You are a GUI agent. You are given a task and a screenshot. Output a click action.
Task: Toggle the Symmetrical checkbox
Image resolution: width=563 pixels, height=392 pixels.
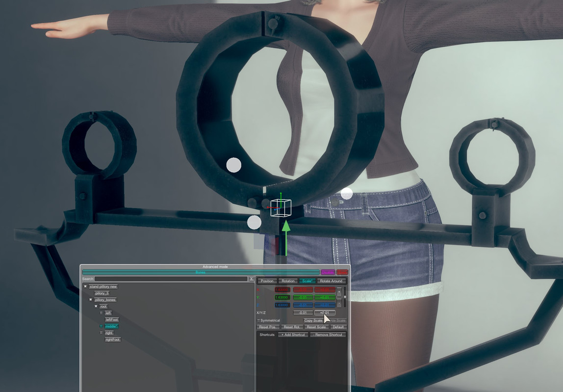[x=258, y=320]
